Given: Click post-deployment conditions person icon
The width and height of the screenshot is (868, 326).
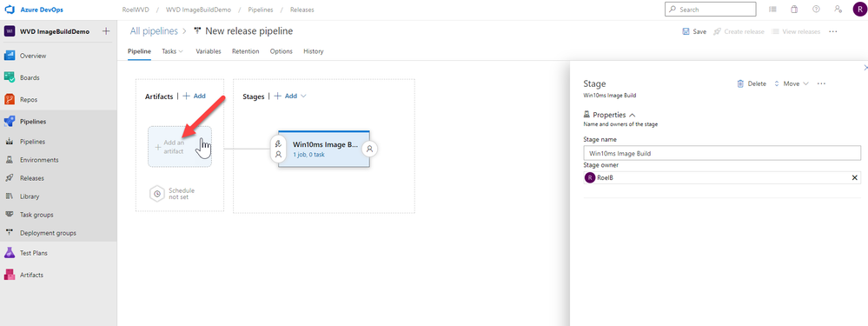Looking at the screenshot, I should (370, 149).
